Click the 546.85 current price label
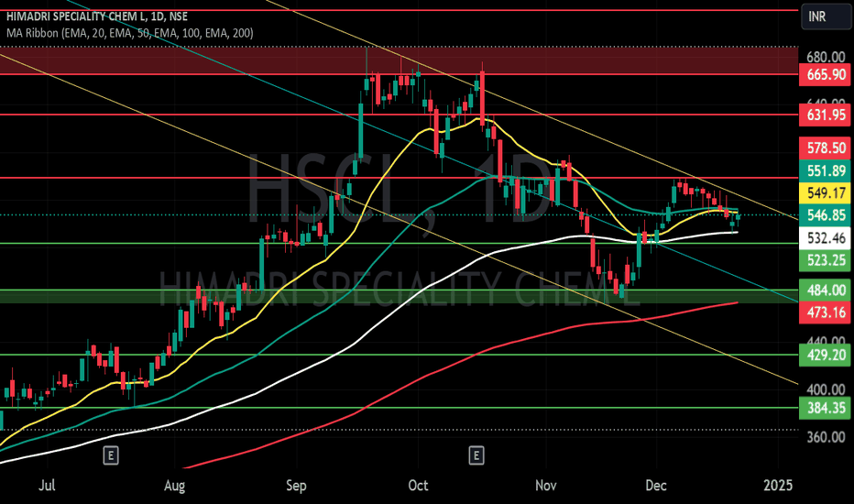Screen dimensions: 854x504 click(x=826, y=215)
